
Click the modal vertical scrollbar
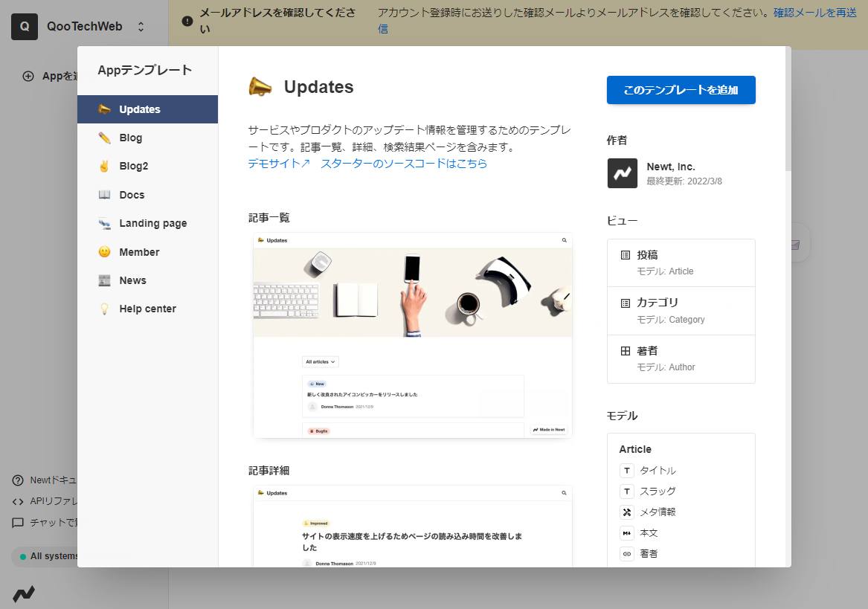click(788, 109)
